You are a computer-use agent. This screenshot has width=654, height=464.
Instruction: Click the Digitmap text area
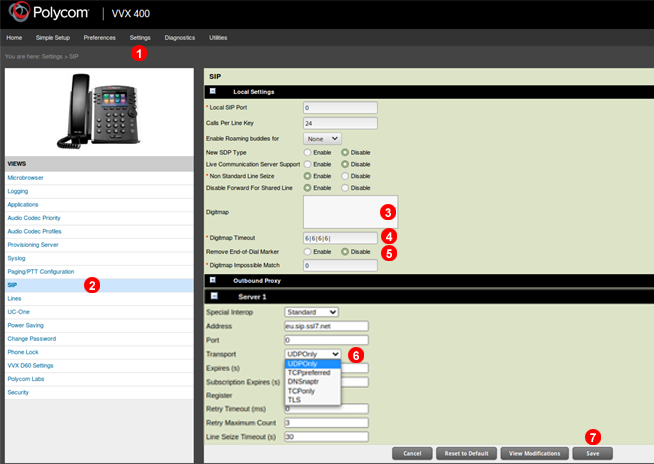[350, 212]
